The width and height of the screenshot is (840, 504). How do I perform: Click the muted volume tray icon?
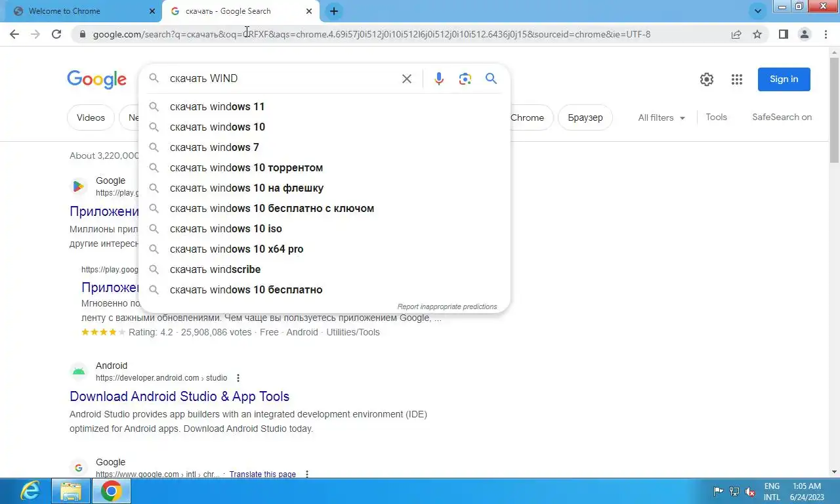coord(750,492)
